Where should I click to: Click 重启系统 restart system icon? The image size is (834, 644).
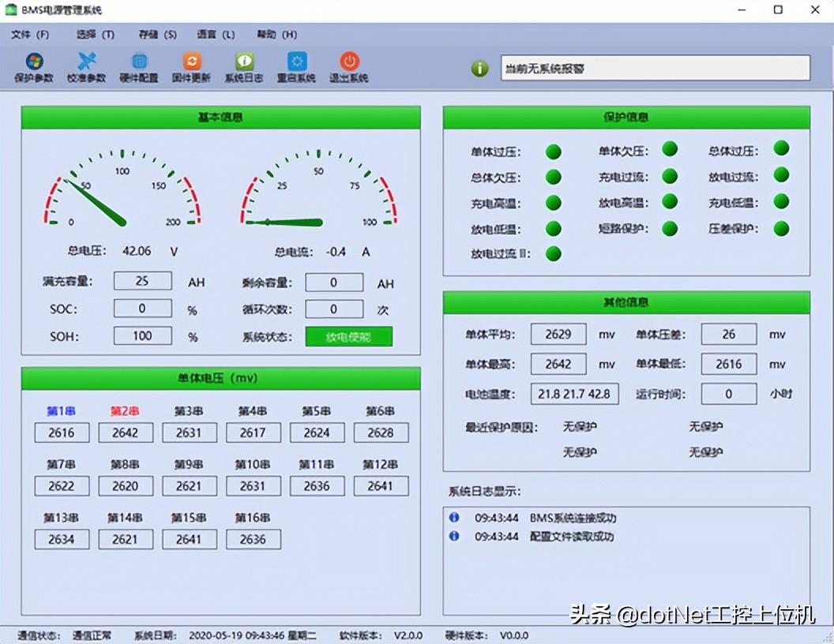[x=296, y=67]
